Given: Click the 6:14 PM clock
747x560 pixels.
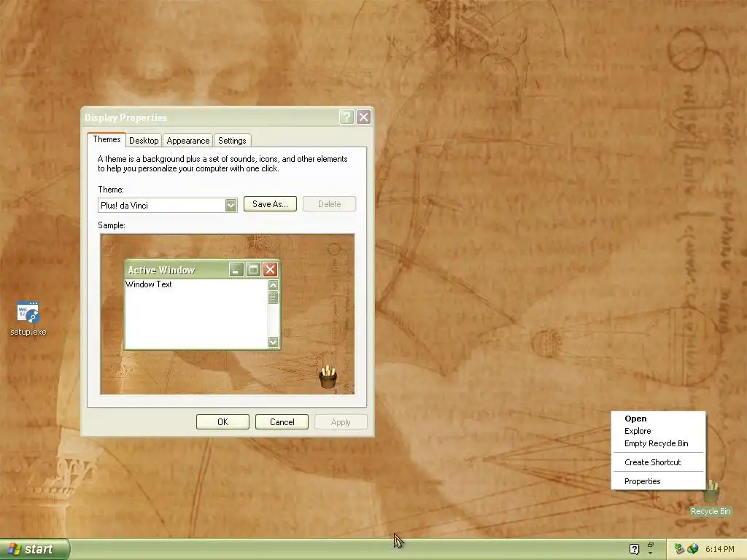Looking at the screenshot, I should click(720, 549).
